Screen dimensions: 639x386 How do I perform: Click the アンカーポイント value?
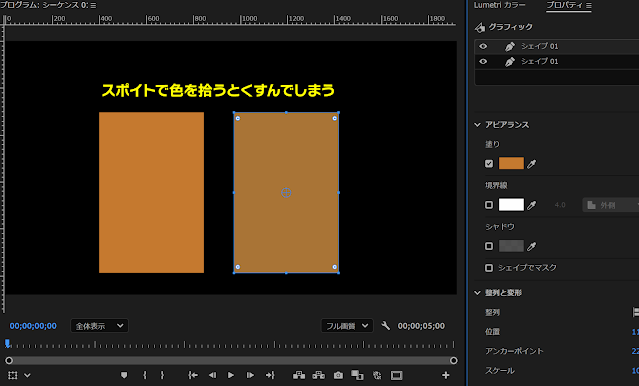pyautogui.click(x=635, y=351)
